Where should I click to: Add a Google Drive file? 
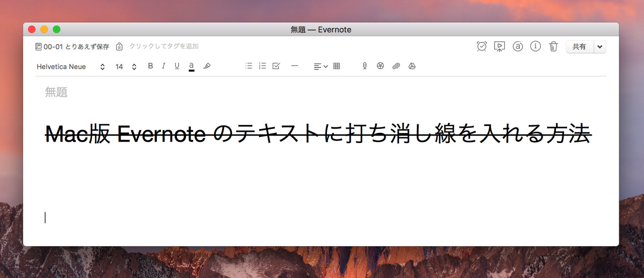pyautogui.click(x=412, y=66)
